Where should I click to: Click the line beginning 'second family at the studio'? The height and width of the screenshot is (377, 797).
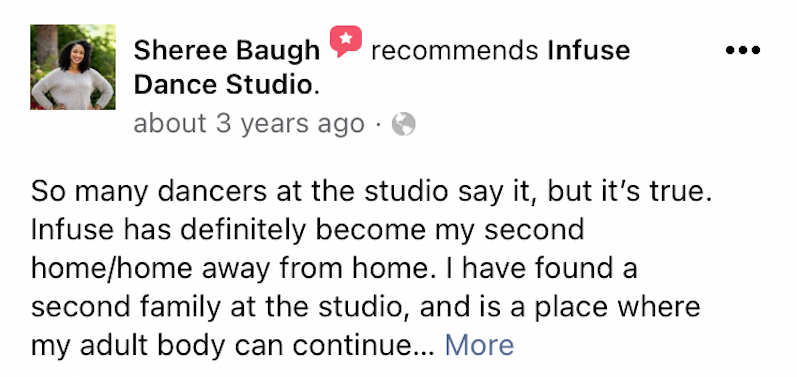coord(365,307)
